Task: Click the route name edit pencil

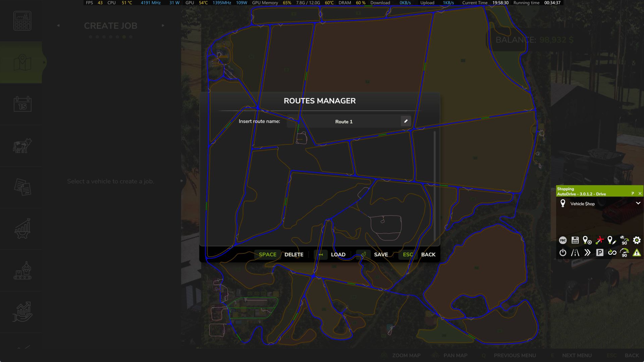Action: tap(406, 121)
